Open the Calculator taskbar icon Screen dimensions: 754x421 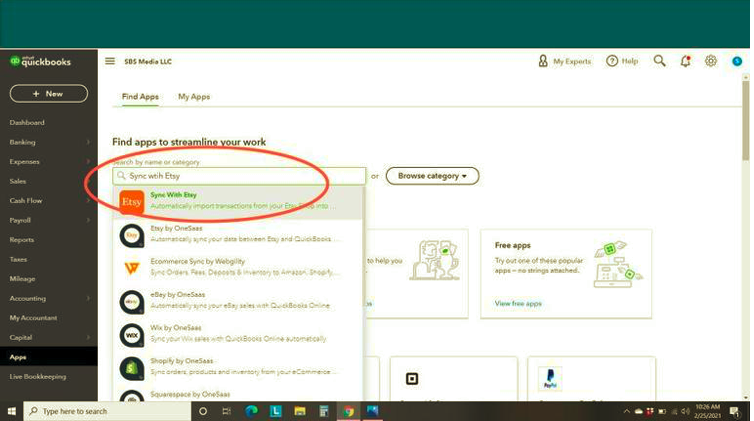[324, 411]
